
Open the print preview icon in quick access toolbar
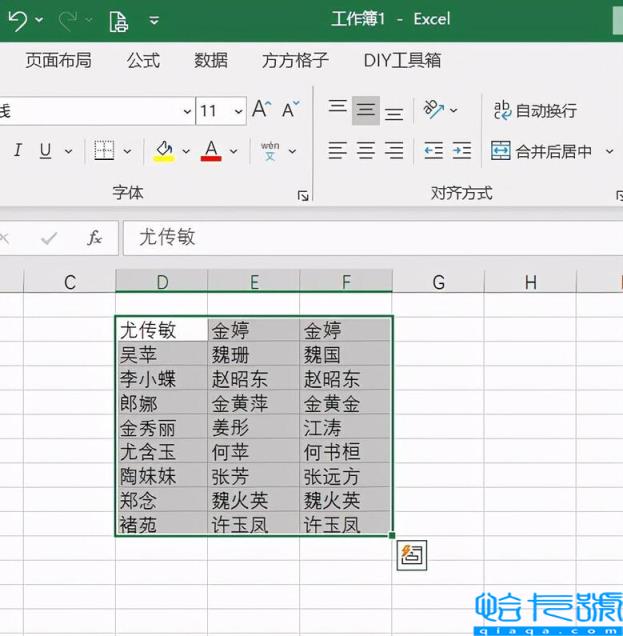[118, 21]
